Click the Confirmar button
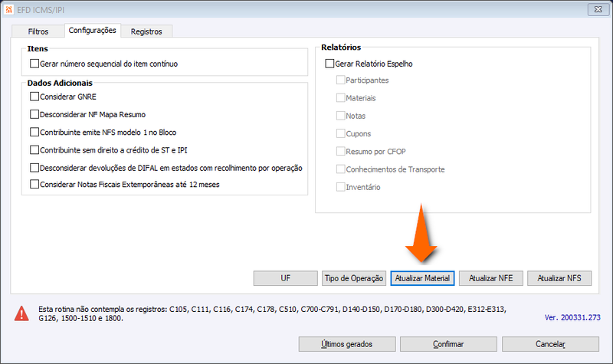The width and height of the screenshot is (613, 364). point(448,344)
